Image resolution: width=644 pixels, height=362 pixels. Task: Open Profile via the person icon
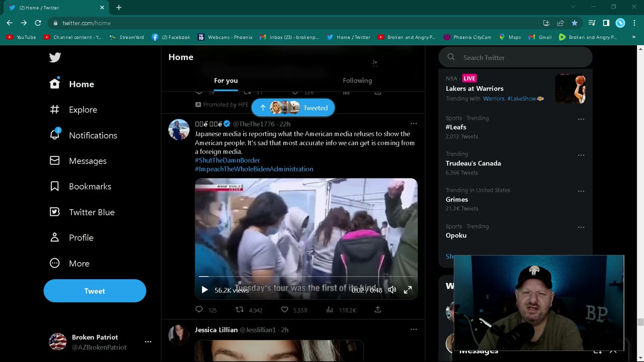pyautogui.click(x=55, y=237)
